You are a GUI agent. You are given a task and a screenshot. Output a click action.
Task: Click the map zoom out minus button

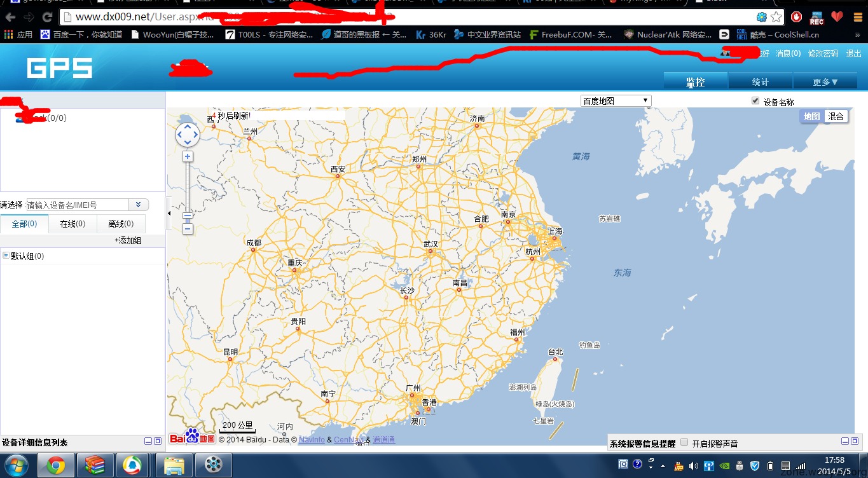pyautogui.click(x=188, y=228)
